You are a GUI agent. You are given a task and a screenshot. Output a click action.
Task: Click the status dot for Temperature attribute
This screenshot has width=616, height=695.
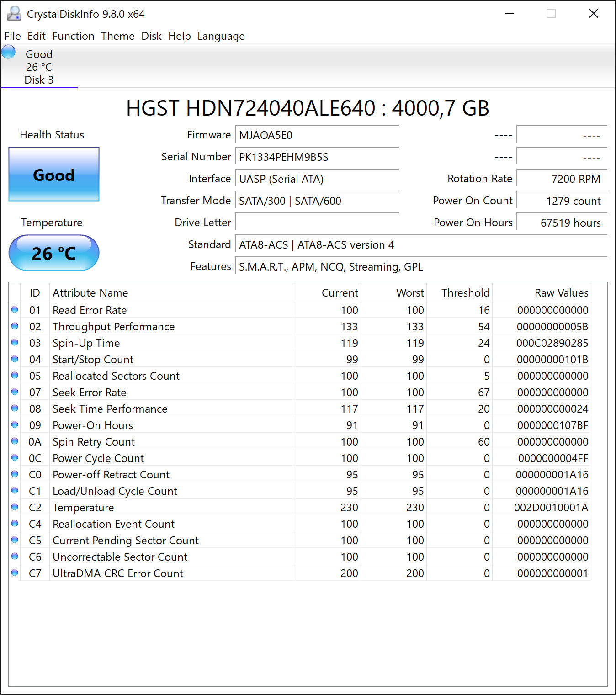pos(15,507)
